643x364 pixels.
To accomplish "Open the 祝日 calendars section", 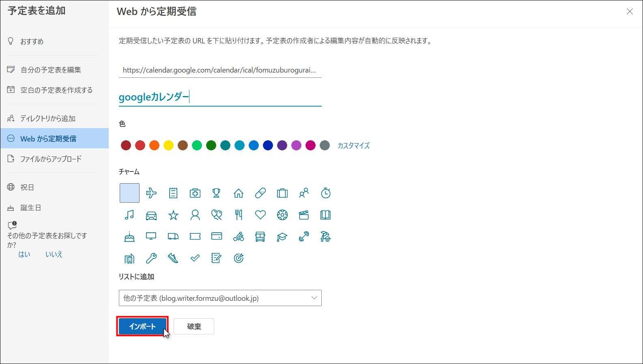I will [54, 187].
